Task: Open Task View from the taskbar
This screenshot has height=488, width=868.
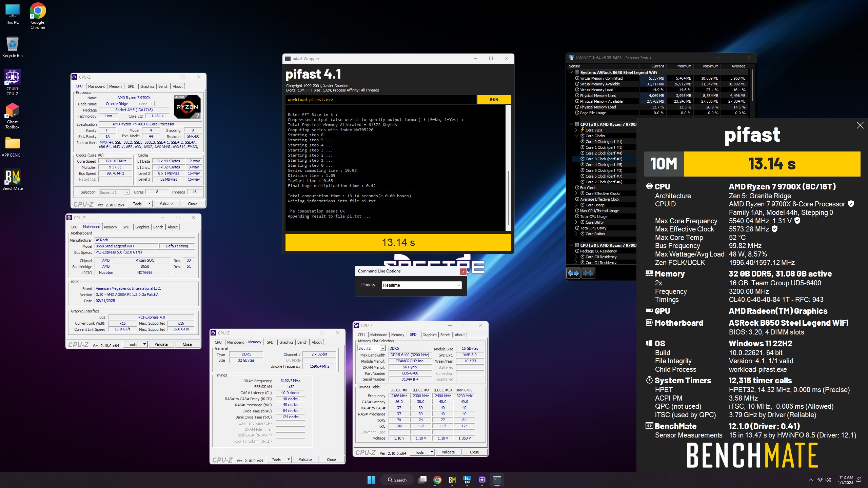Action: [422, 480]
